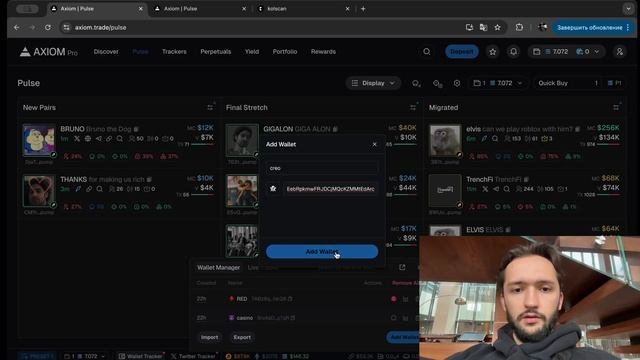Click the search icon on THANKS card

coord(100,189)
